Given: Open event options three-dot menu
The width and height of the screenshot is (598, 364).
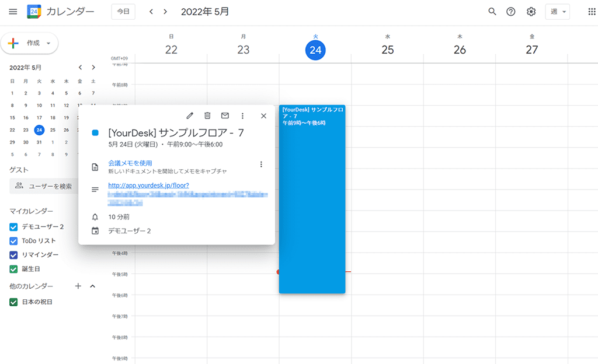Looking at the screenshot, I should pos(242,116).
